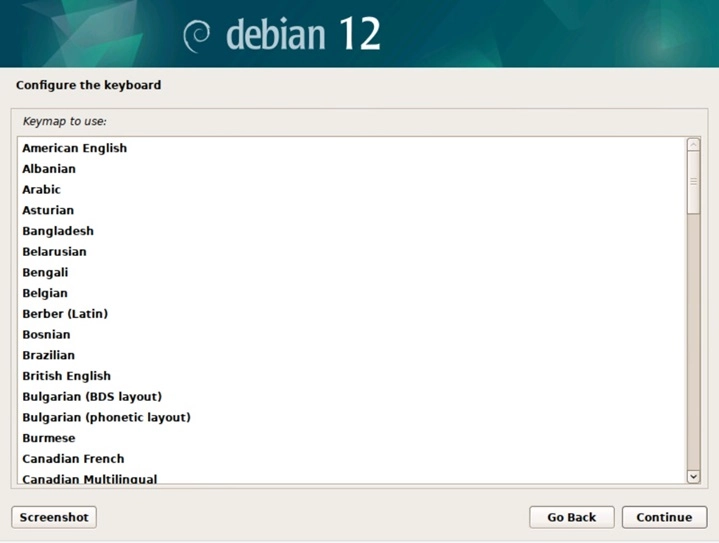This screenshot has height=543, width=719.
Task: Click the scrollbar up arrow
Action: click(693, 144)
